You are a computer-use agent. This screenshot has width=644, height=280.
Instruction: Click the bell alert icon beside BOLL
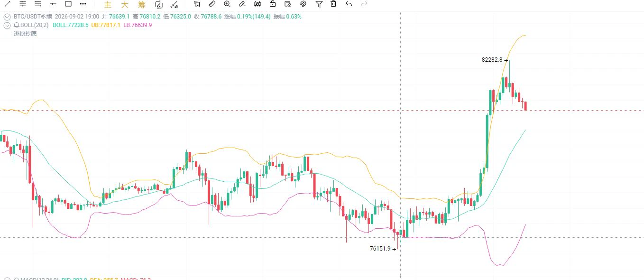pyautogui.click(x=17, y=25)
